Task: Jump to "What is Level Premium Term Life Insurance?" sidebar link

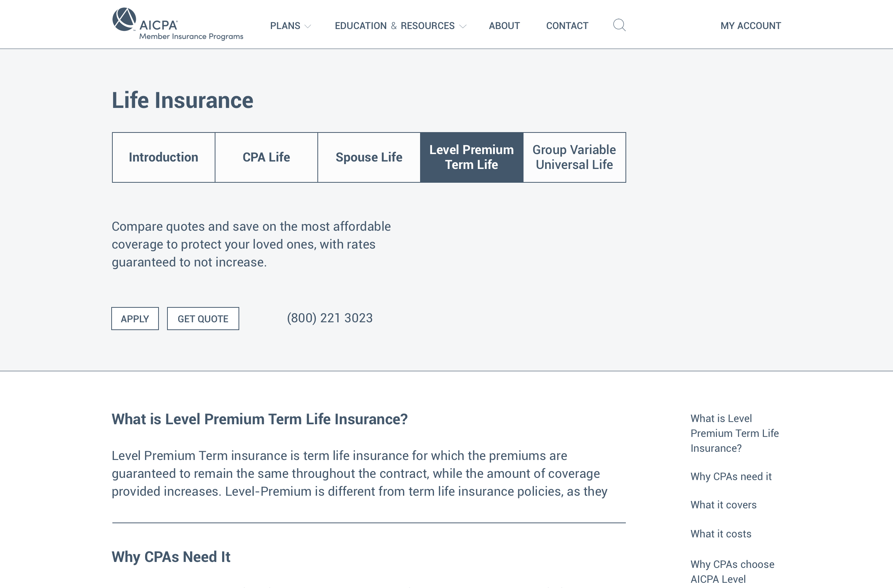Action: point(734,433)
